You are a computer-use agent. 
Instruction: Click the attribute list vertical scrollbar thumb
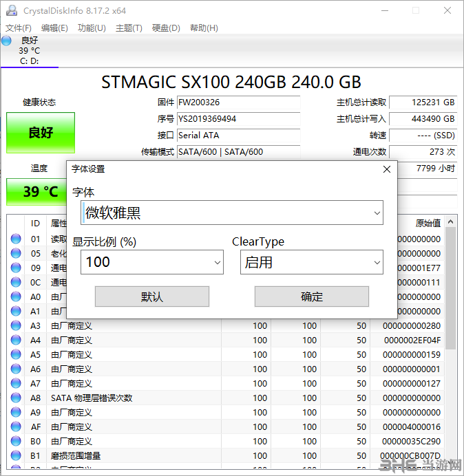pyautogui.click(x=451, y=288)
